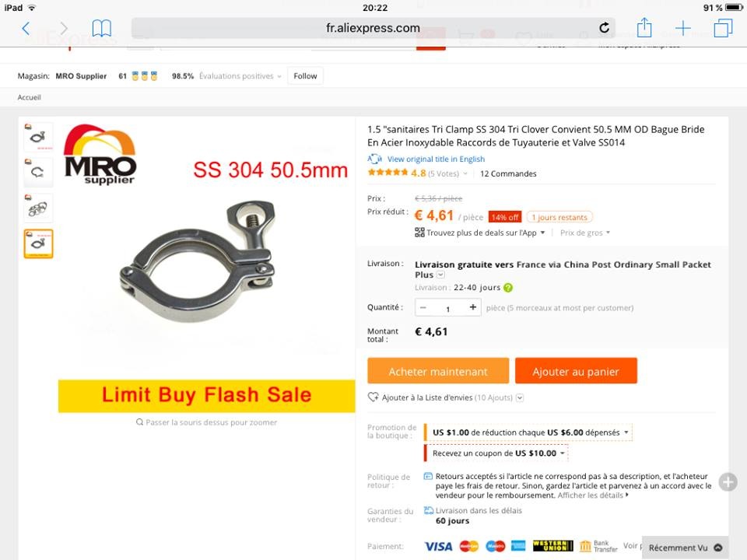Click the heart wishlist icon
747x560 pixels.
tap(373, 397)
